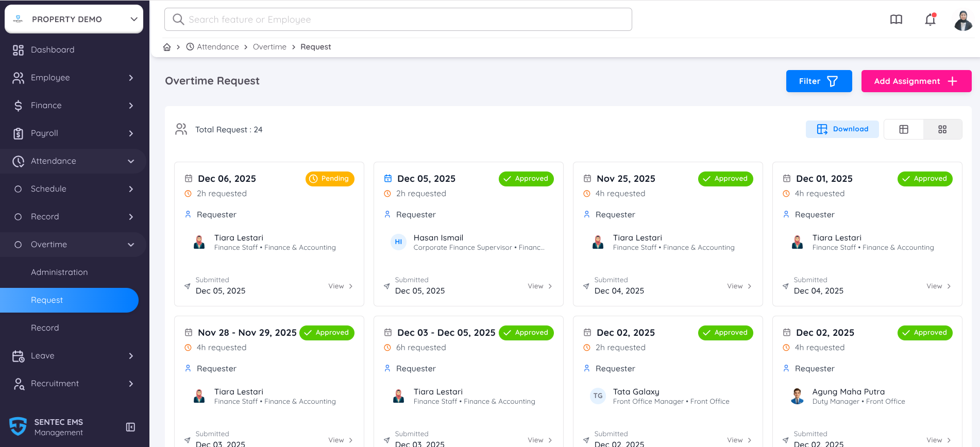Click Hasan Ismail's HI avatar

click(398, 242)
